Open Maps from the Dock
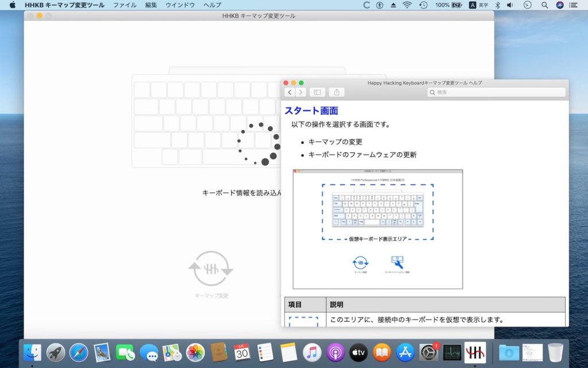Image resolution: width=588 pixels, height=368 pixels. (172, 352)
